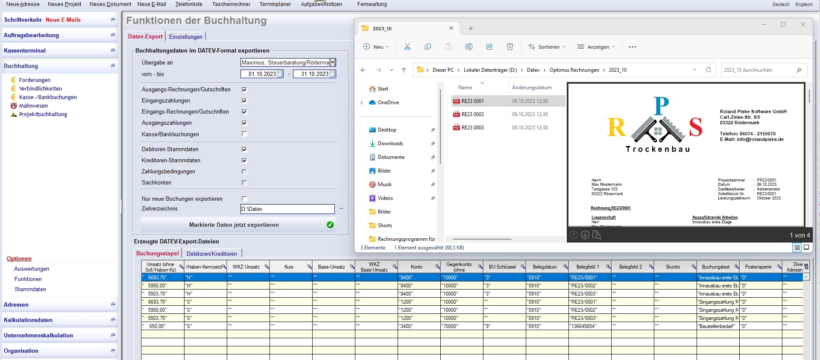Go back in Explorer navigation
Image resolution: width=820 pixels, height=360 pixels.
[x=363, y=70]
